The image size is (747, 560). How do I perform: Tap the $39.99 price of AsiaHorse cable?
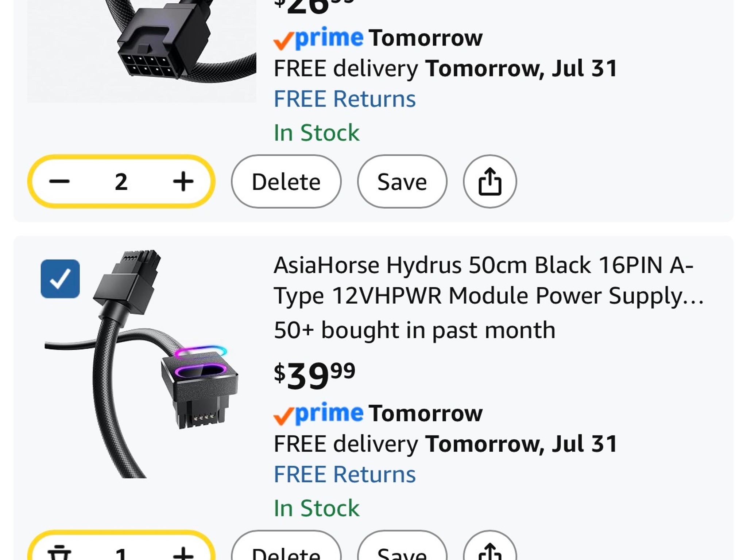click(x=314, y=376)
